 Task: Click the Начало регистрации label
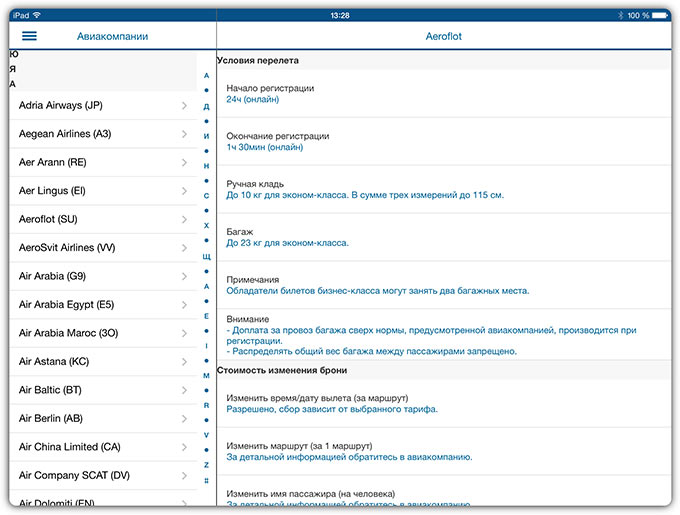coord(270,88)
